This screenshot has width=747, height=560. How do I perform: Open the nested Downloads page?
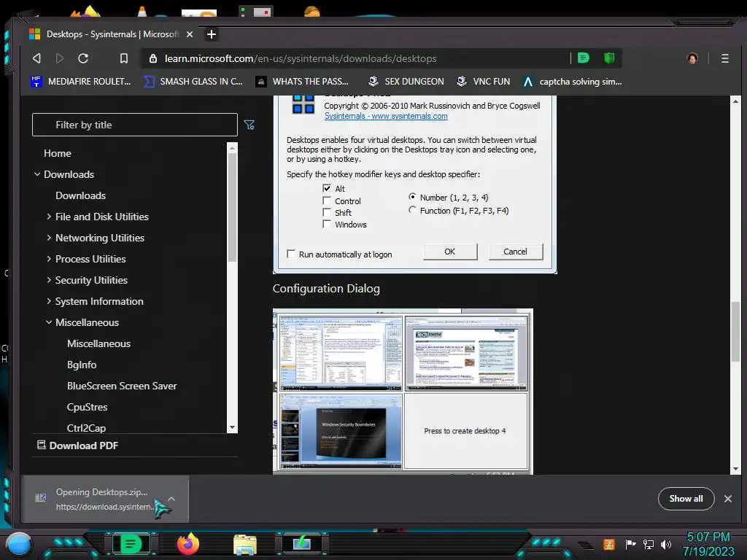(x=80, y=195)
